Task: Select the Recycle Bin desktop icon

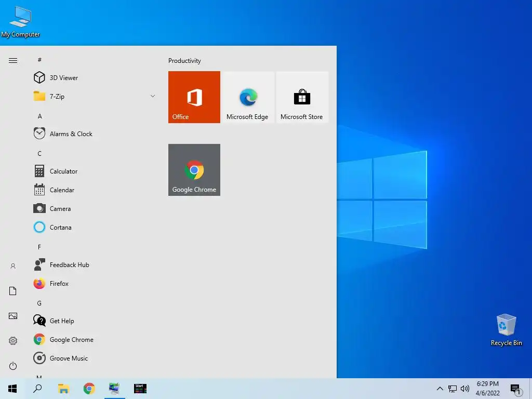Action: pyautogui.click(x=506, y=330)
